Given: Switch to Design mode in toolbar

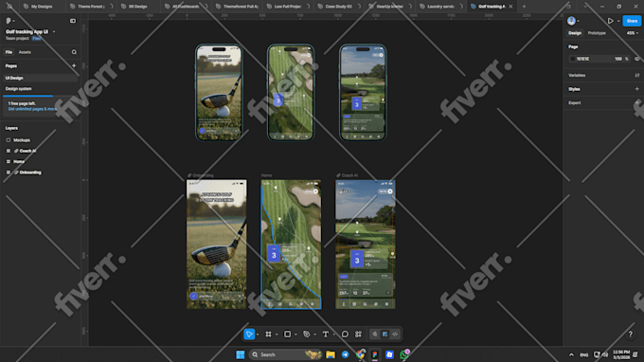Looking at the screenshot, I should [385, 335].
